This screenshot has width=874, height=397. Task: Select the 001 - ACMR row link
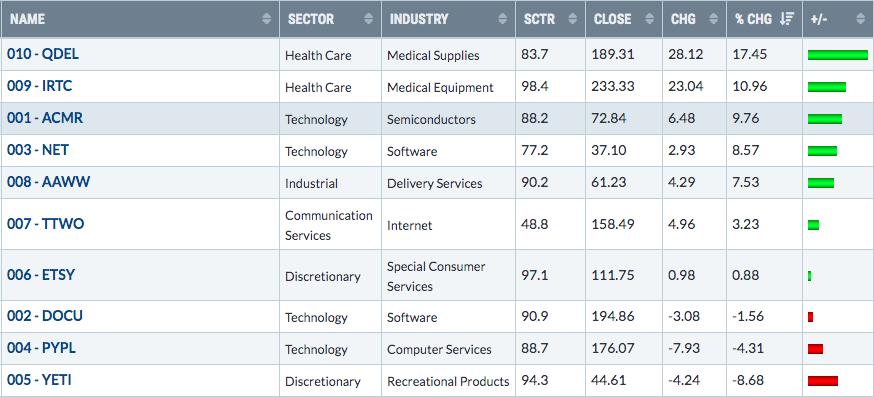[45, 118]
